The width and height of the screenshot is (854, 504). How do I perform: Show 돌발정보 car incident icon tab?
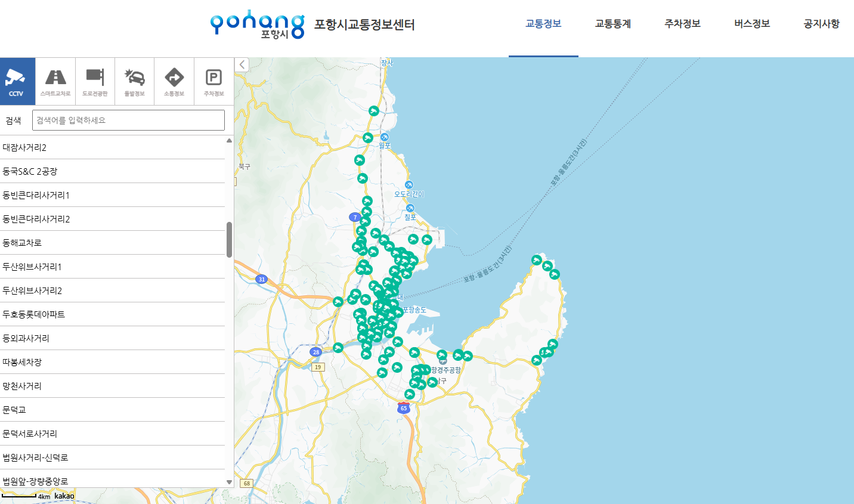point(134,81)
